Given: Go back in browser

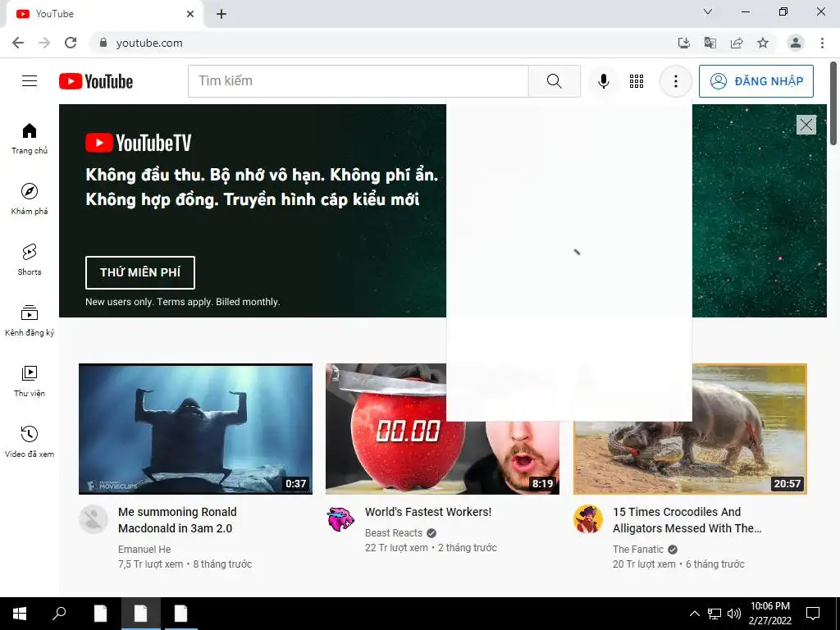Looking at the screenshot, I should pyautogui.click(x=18, y=43).
